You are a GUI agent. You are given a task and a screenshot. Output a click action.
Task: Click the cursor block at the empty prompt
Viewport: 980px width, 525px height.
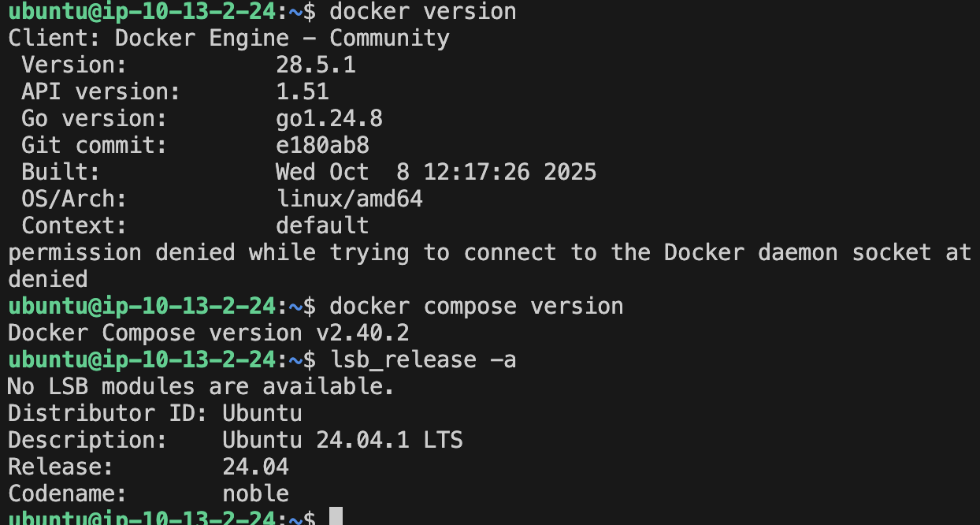click(x=336, y=517)
